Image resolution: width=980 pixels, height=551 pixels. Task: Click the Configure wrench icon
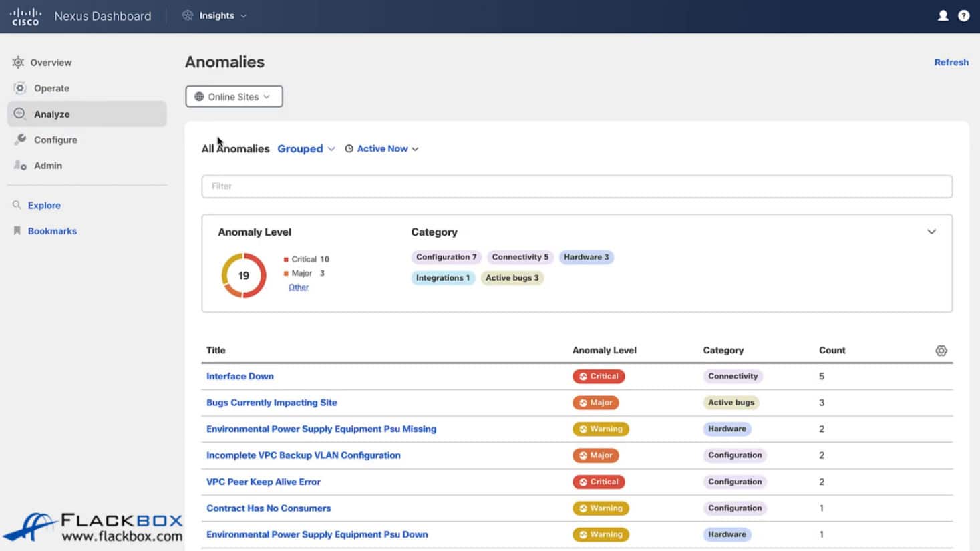coord(20,140)
